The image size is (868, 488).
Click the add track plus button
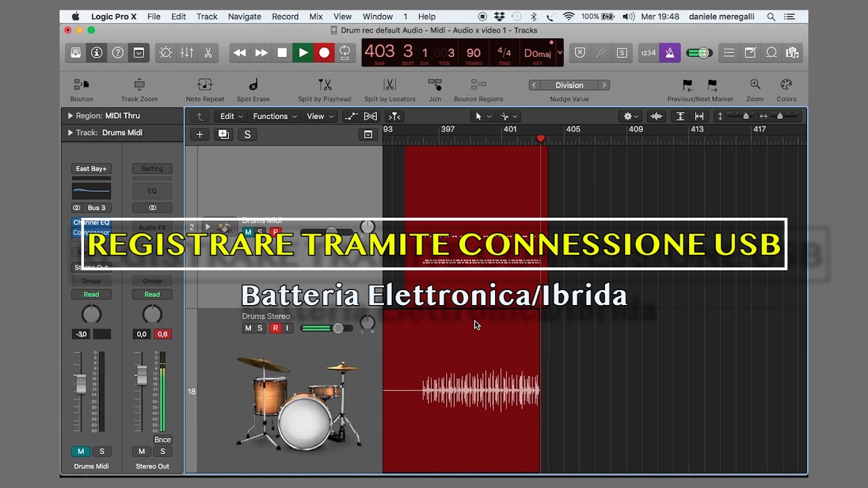tap(199, 134)
